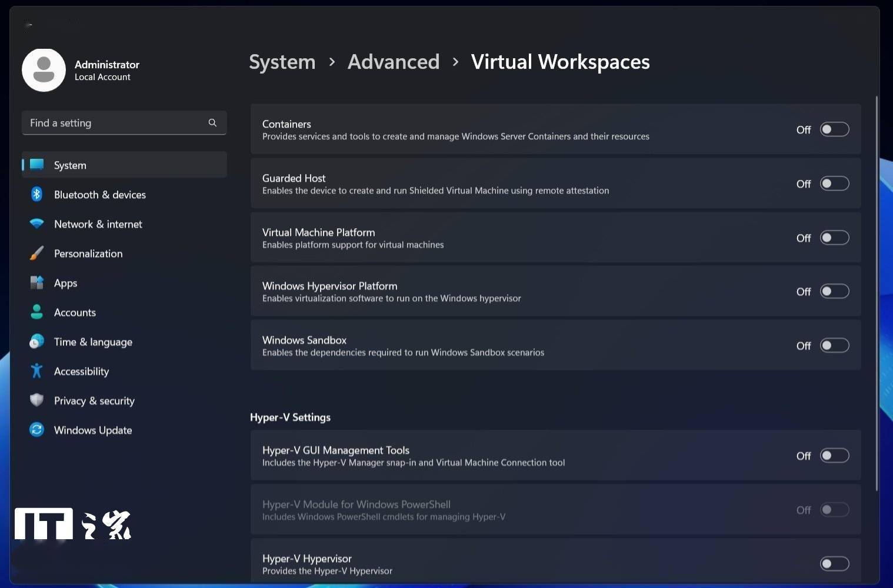Open Windows Update page
Screen dimensions: 893x588
[x=124, y=429]
